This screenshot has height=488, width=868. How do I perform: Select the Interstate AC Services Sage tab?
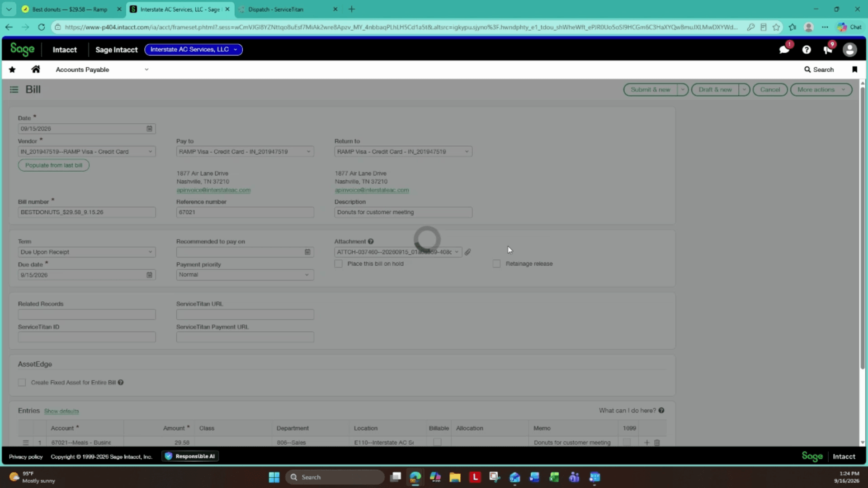click(180, 9)
